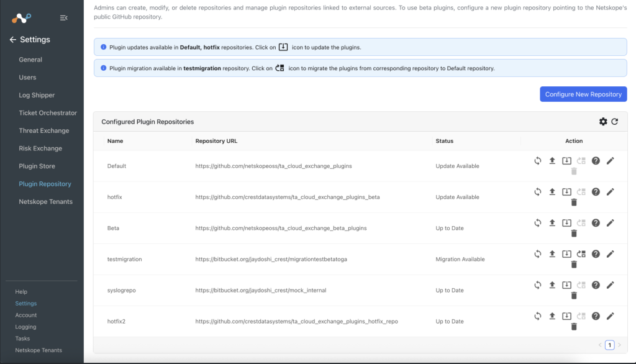Upload plugin to Beta repository

(x=552, y=223)
